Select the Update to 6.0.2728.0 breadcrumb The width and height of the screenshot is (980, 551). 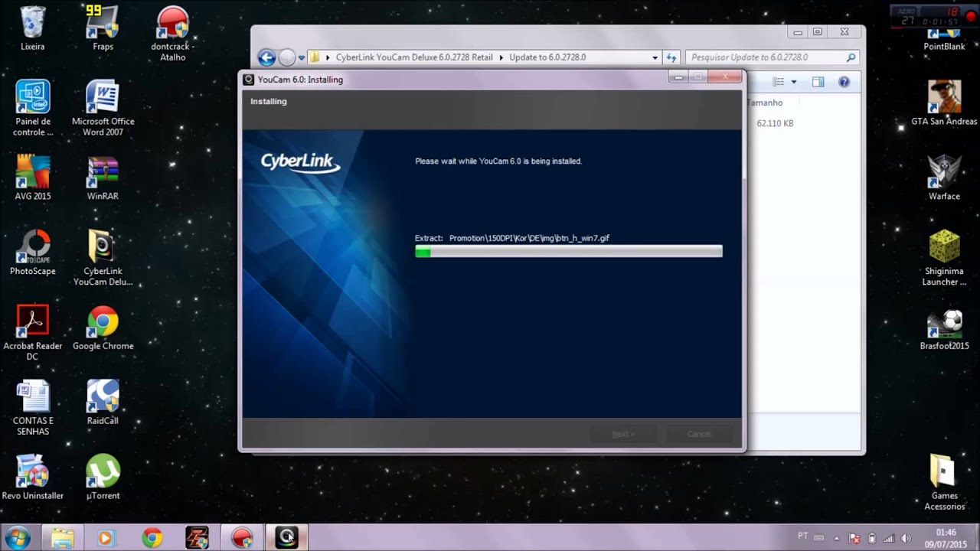click(x=547, y=57)
